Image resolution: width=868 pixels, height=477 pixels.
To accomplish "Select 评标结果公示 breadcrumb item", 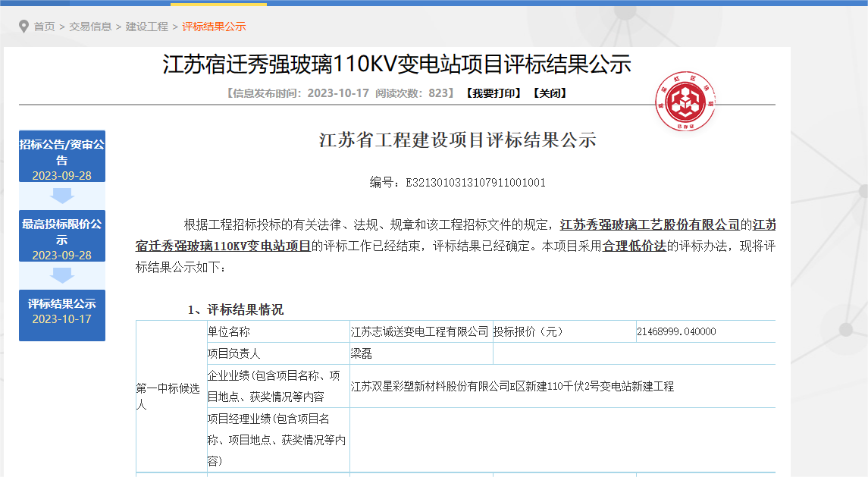I will 214,27.
